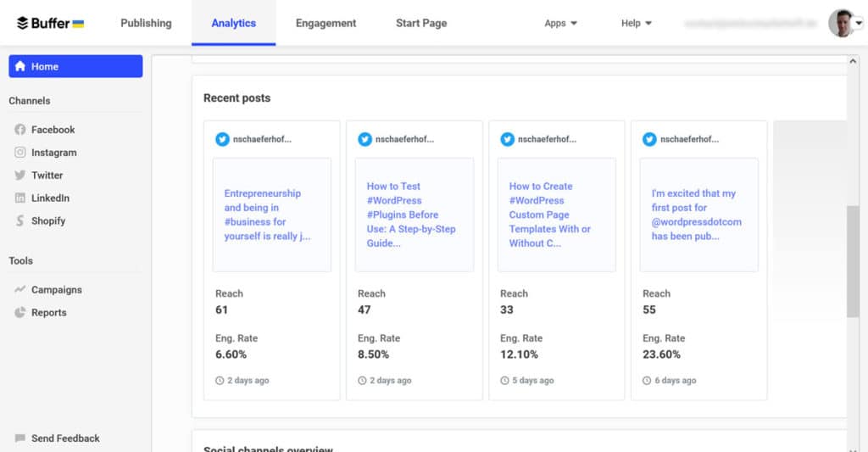Click Twitter icon on I'm excited post card
This screenshot has height=452, width=868.
coord(649,139)
